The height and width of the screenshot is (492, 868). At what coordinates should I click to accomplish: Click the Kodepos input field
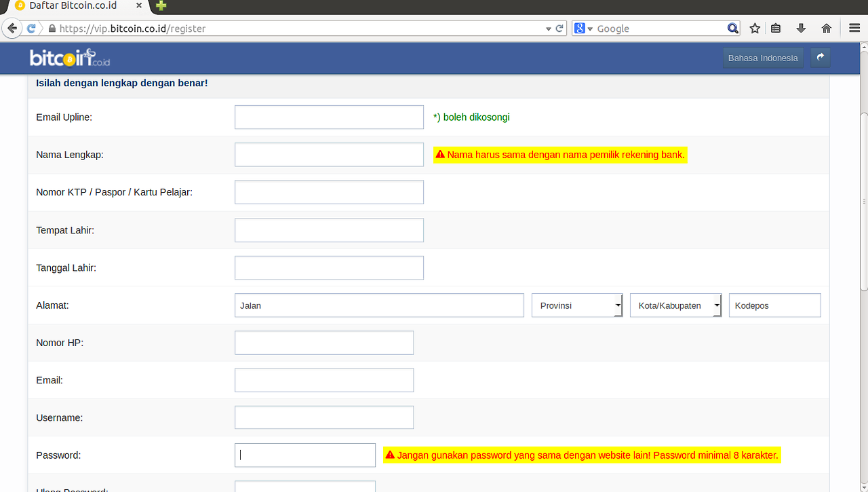pos(774,305)
